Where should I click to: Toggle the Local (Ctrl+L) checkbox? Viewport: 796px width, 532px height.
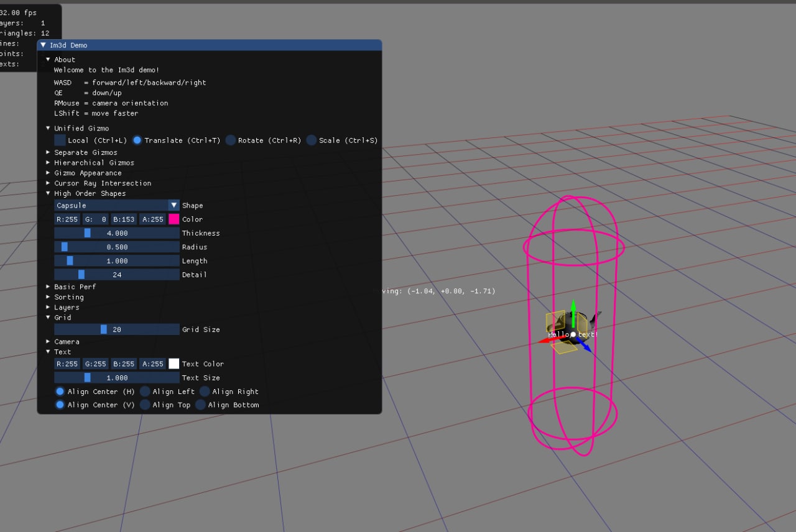pyautogui.click(x=60, y=140)
